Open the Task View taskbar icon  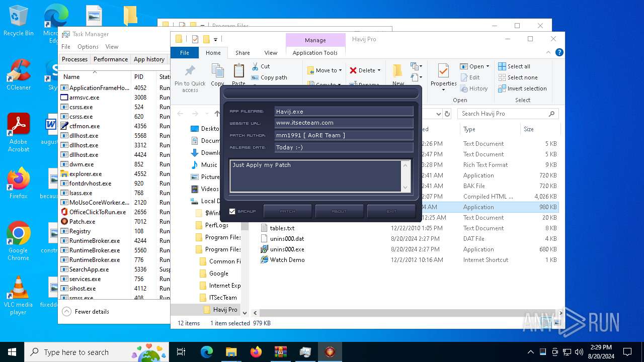coord(181,352)
